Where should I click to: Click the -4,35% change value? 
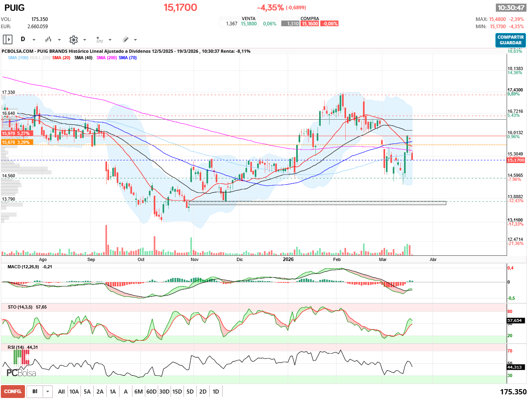(270, 8)
